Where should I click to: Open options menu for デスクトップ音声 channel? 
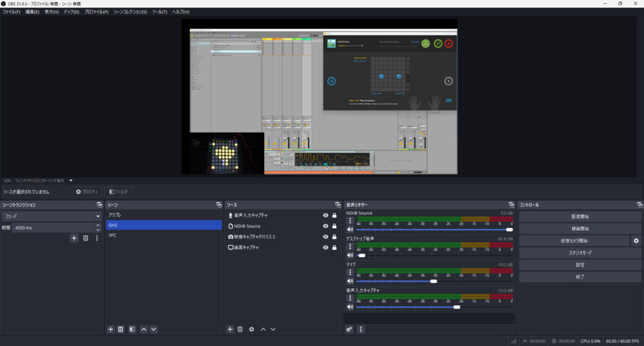click(x=350, y=247)
